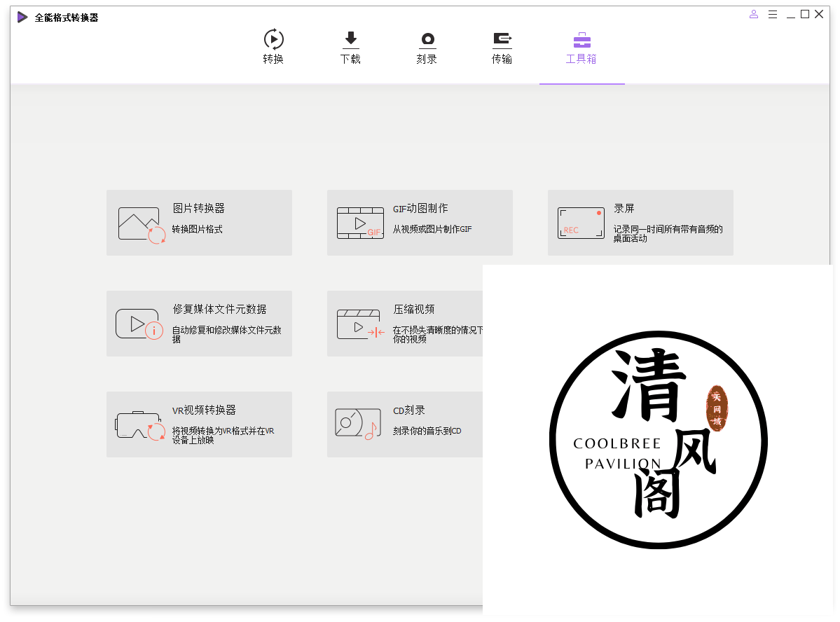
Task: Click the purple toolbox briefcase icon
Action: click(x=581, y=40)
